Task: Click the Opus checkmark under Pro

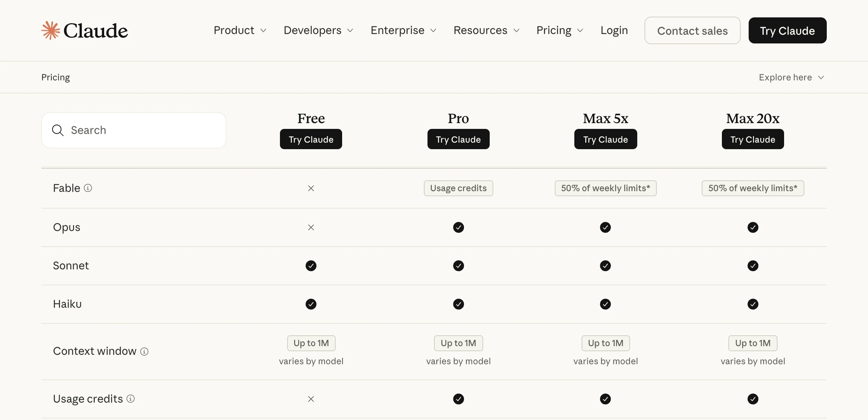Action: pyautogui.click(x=458, y=227)
